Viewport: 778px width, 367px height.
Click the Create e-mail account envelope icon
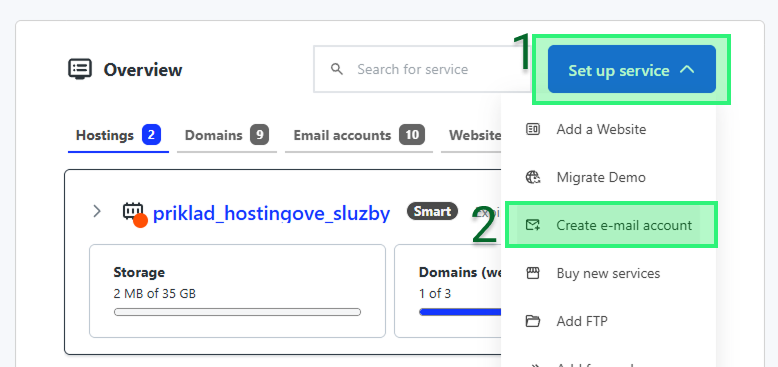(533, 225)
